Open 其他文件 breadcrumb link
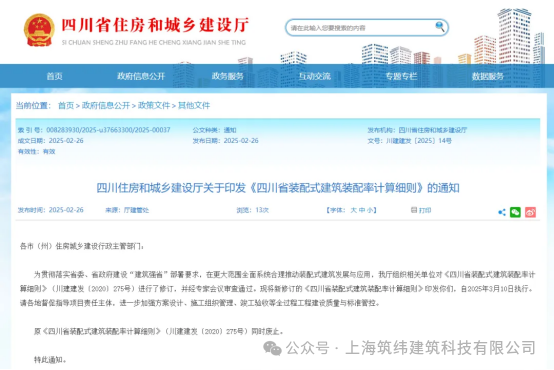The width and height of the screenshot is (554, 370). pyautogui.click(x=194, y=105)
